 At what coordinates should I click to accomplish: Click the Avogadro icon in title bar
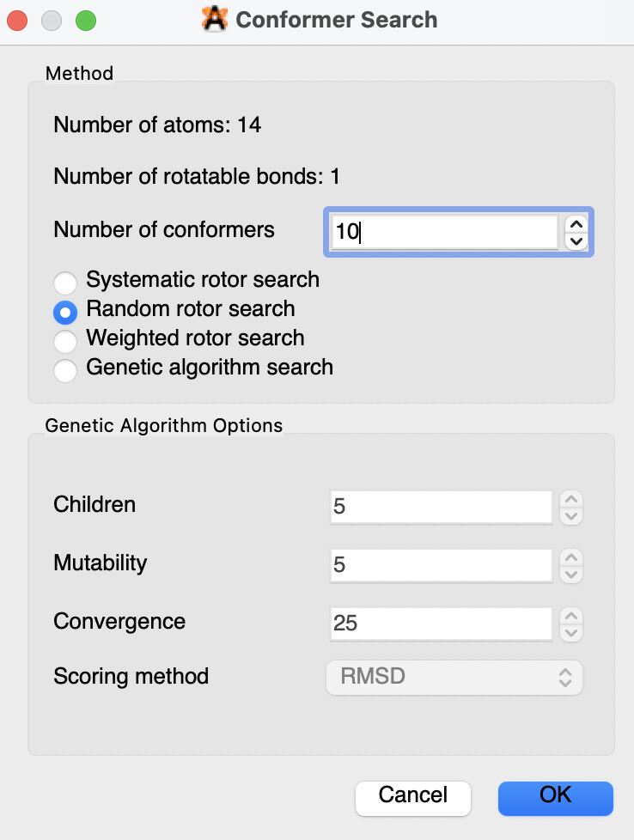coord(214,19)
